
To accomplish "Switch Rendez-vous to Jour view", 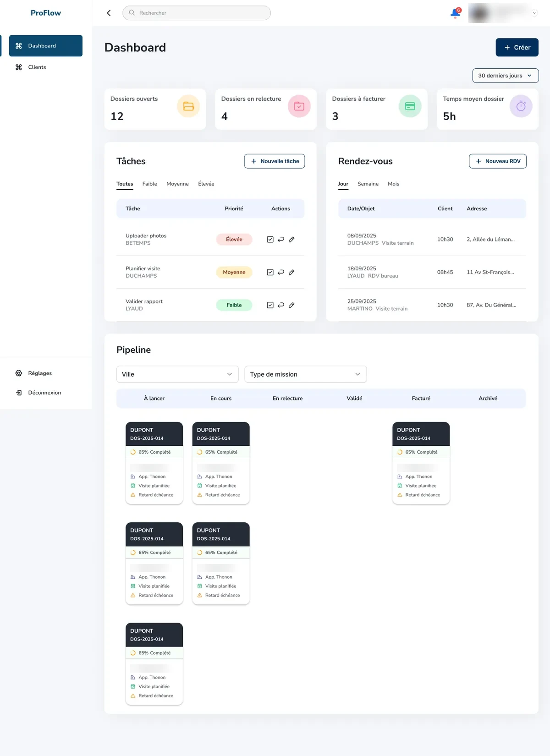I will pyautogui.click(x=343, y=184).
